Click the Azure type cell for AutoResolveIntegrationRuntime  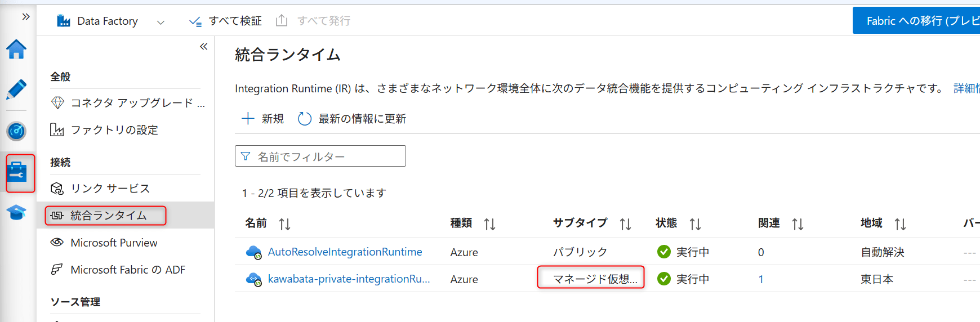(464, 252)
